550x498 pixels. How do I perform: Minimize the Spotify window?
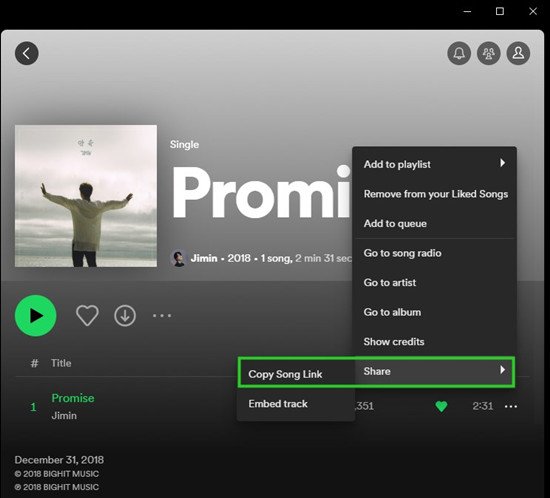pyautogui.click(x=467, y=12)
